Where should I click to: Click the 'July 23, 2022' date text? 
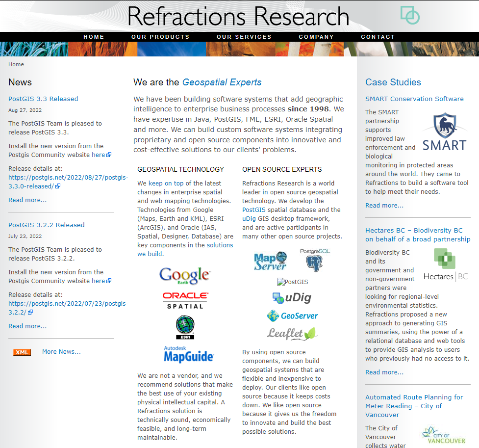25,236
